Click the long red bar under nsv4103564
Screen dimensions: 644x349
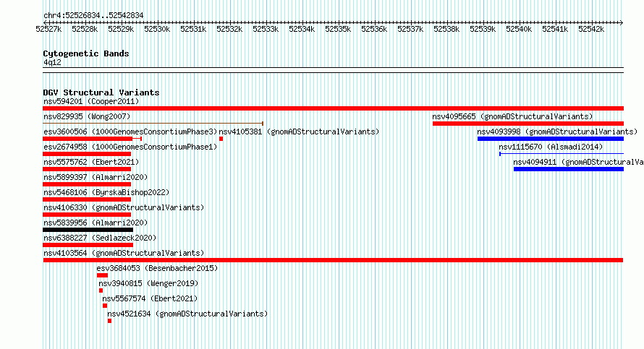[x=333, y=260]
